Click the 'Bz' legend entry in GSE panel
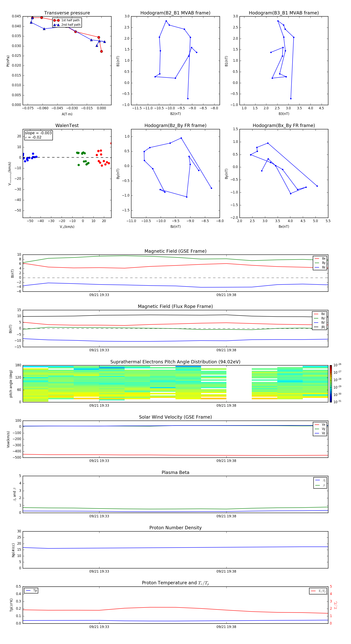 (320, 268)
